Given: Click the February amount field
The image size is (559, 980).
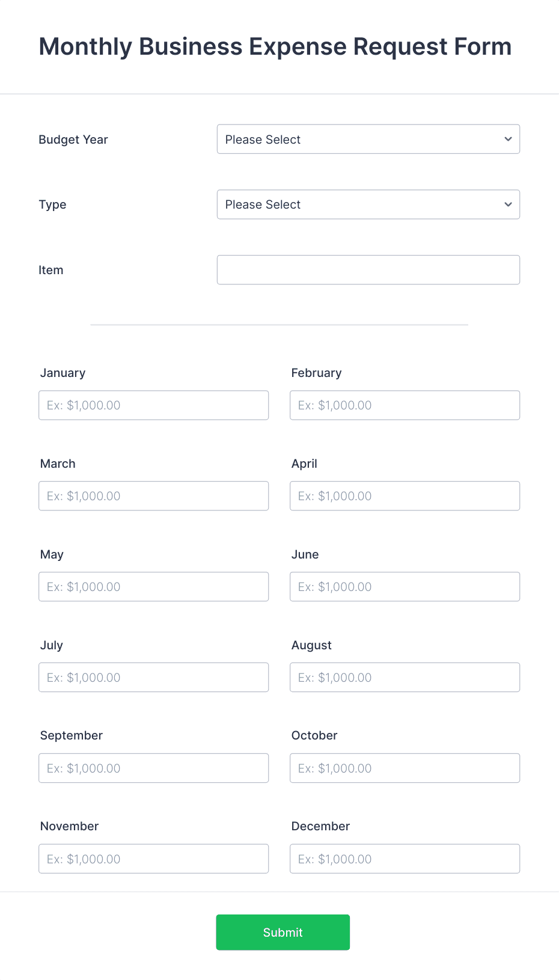Looking at the screenshot, I should click(404, 405).
